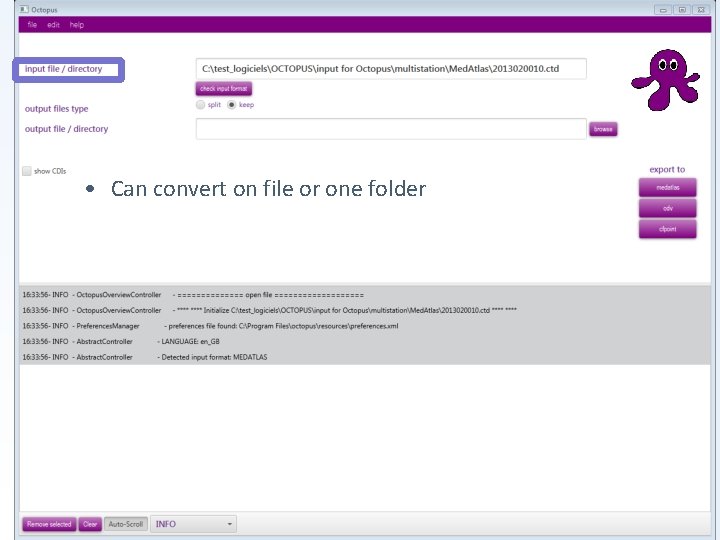Export to medatlas format
Image resolution: width=720 pixels, height=540 pixels.
tap(667, 187)
